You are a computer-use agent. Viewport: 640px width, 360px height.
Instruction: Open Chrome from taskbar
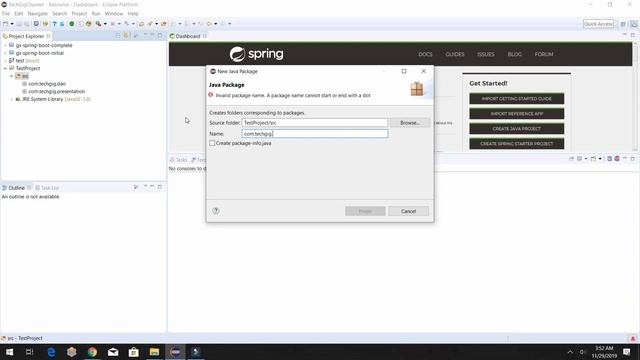point(92,352)
